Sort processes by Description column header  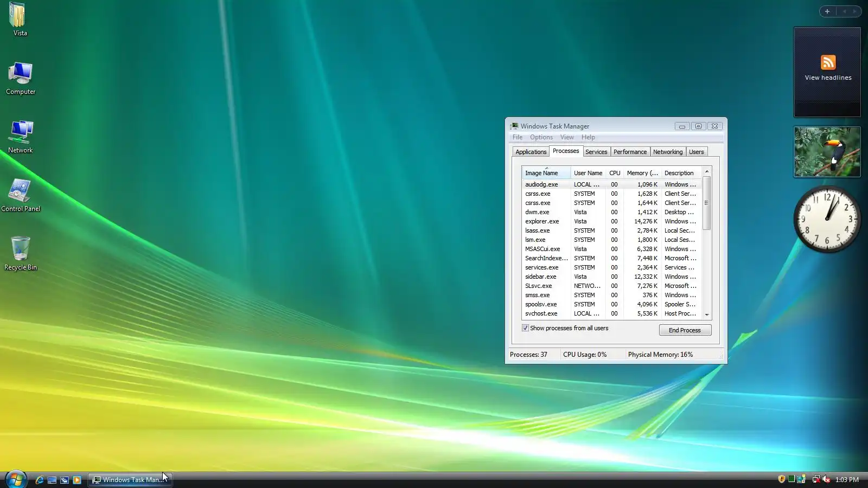[681, 173]
